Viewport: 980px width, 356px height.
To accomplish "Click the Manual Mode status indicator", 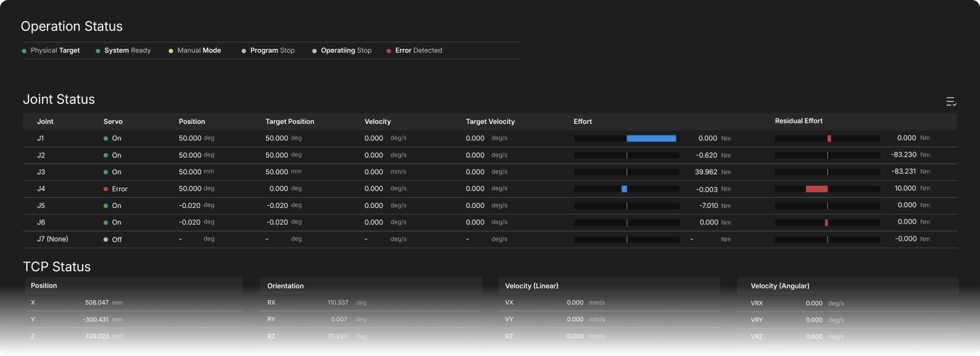I will (x=195, y=50).
